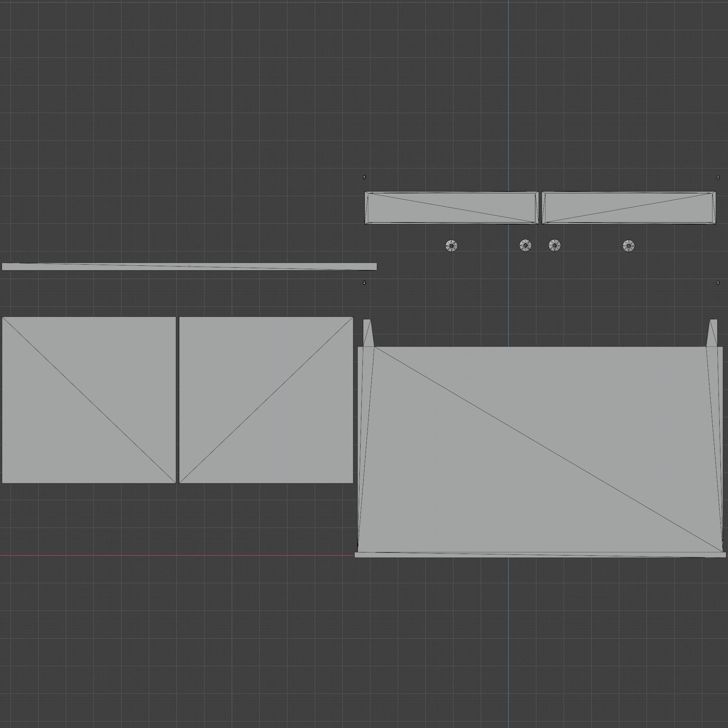
Task: Click tiny marker right above large panel
Action: (718, 282)
